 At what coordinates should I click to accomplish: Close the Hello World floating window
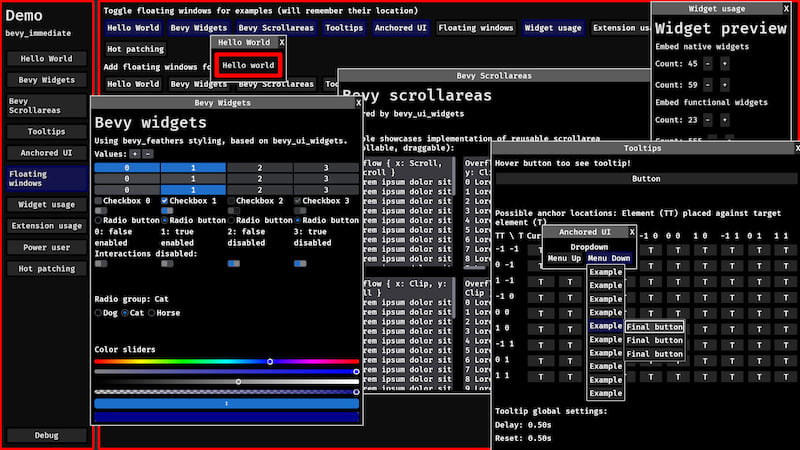click(281, 42)
